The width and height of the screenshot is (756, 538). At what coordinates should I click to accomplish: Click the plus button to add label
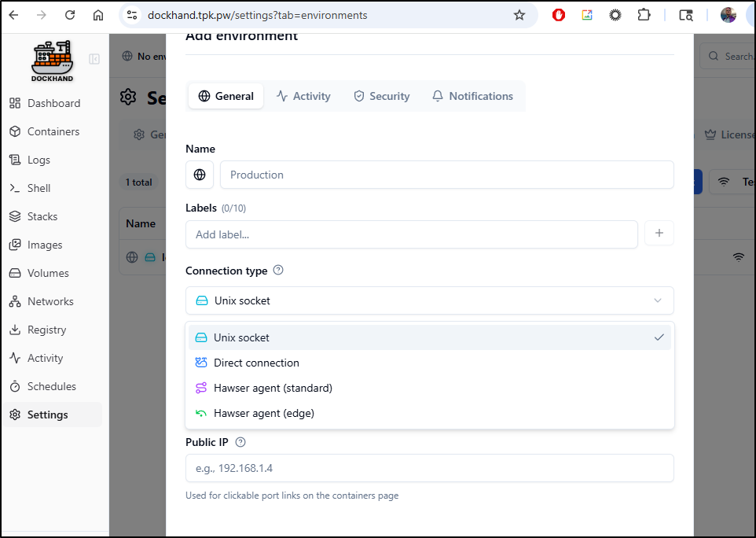coord(659,234)
